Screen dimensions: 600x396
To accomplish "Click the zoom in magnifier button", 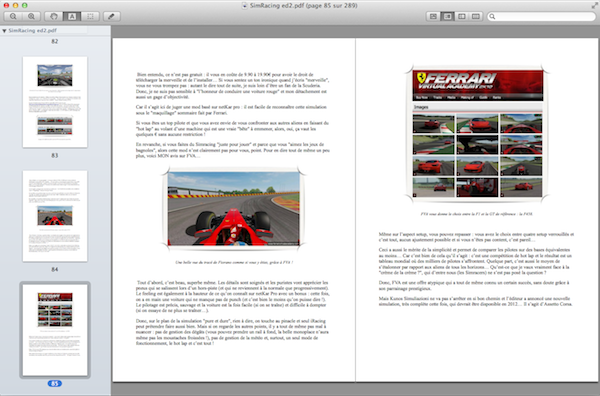I will [31, 16].
